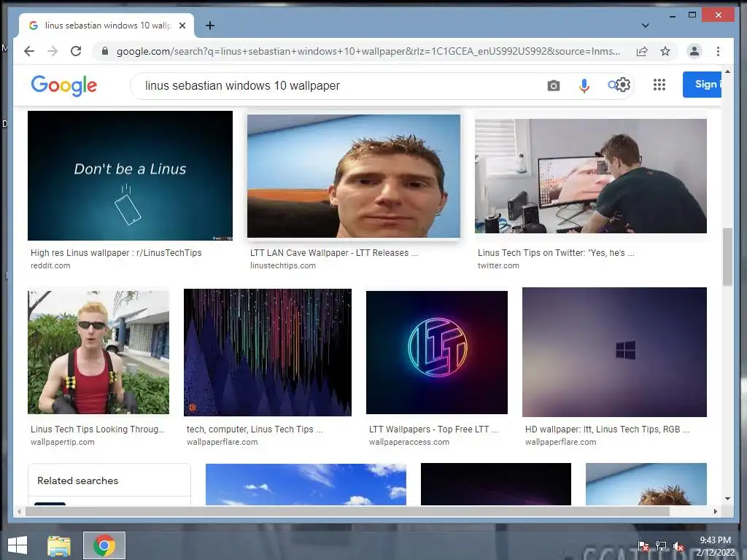Open Linus Tech Tips Looking Through link
747x560 pixels.
97,429
